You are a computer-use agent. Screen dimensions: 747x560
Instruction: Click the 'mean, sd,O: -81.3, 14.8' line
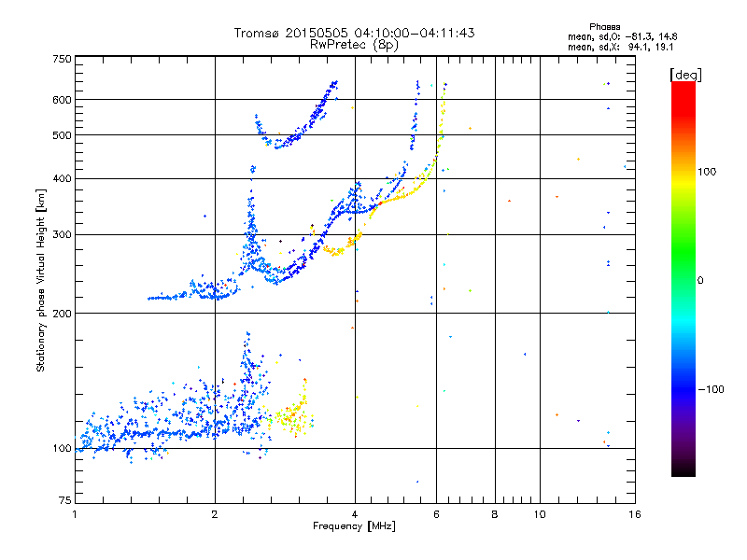(x=622, y=37)
